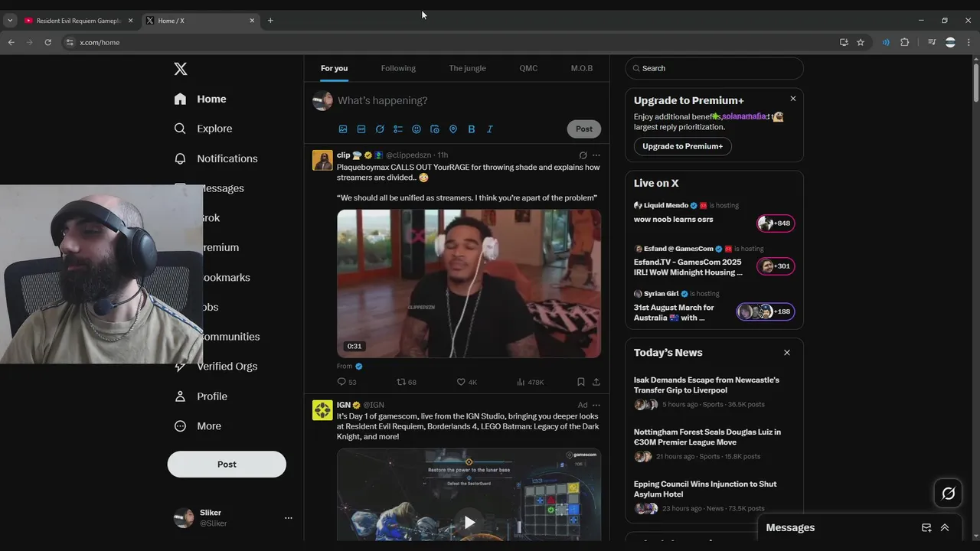Click the X logo in the sidebar
The height and width of the screenshot is (551, 980).
coord(181,69)
